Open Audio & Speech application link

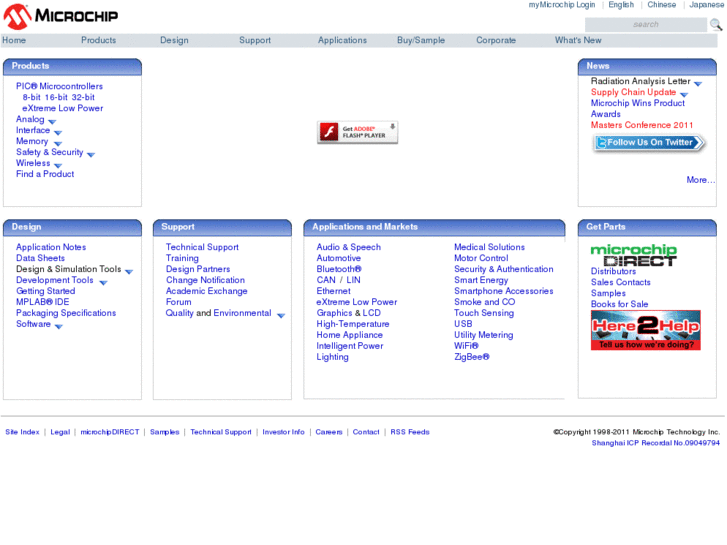(x=349, y=247)
